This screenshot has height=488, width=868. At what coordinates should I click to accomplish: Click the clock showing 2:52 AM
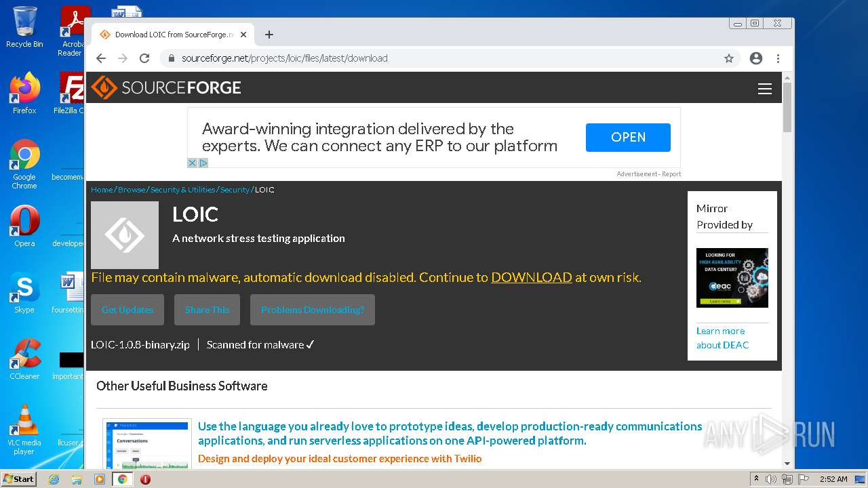point(833,479)
